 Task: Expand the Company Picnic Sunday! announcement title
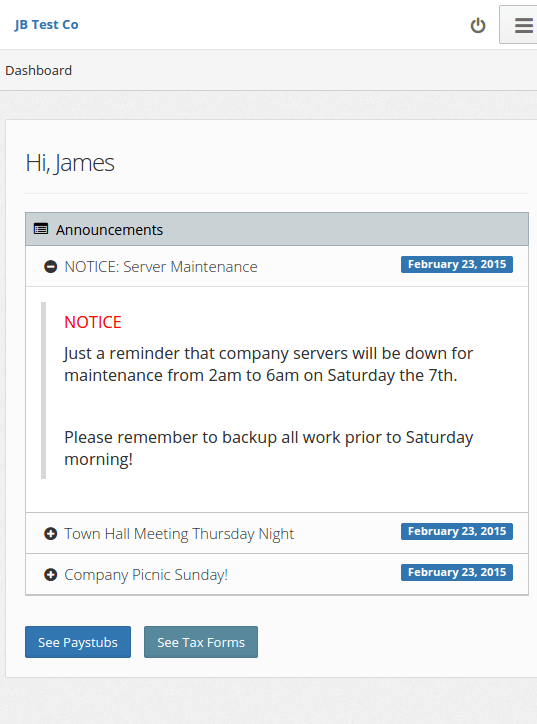click(146, 575)
